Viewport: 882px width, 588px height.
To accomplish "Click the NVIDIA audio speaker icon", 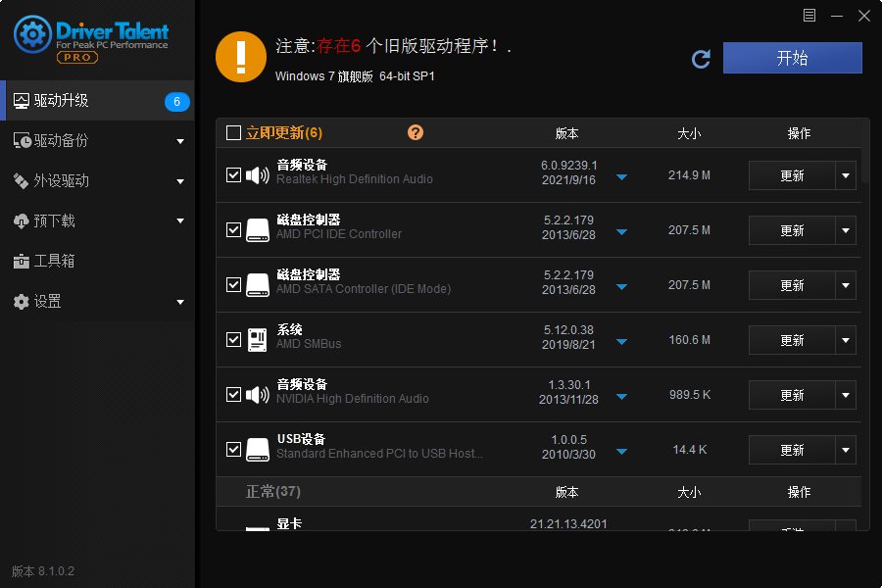I will [x=257, y=395].
